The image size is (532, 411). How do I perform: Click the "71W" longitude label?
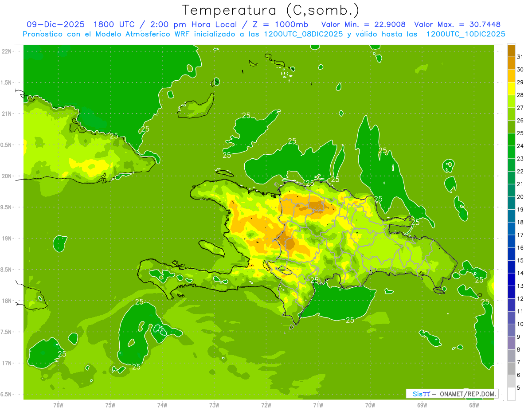coord(318,405)
